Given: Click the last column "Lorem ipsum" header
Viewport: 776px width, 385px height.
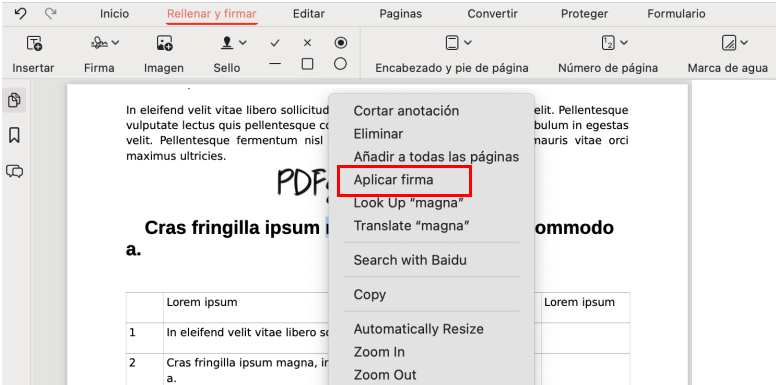Looking at the screenshot, I should (580, 302).
